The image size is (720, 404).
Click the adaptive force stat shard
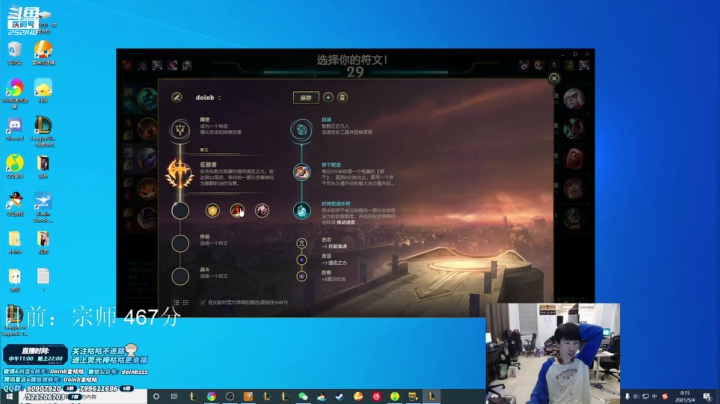click(302, 260)
